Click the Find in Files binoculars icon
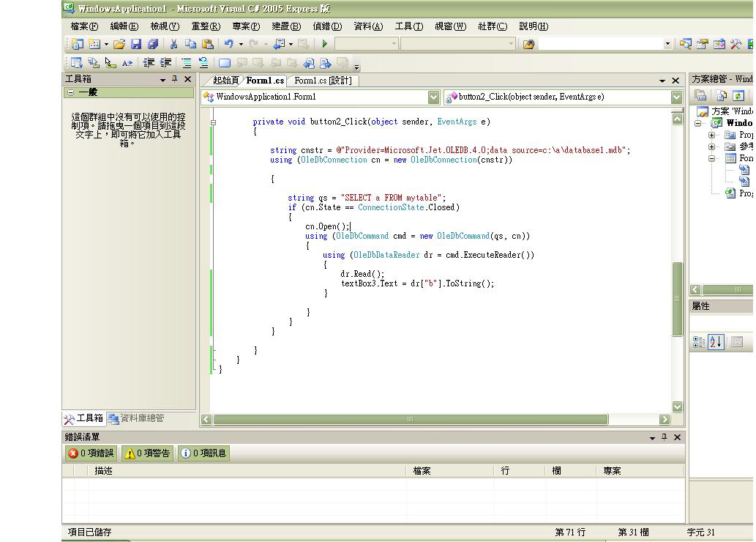The width and height of the screenshot is (756, 542). [529, 45]
